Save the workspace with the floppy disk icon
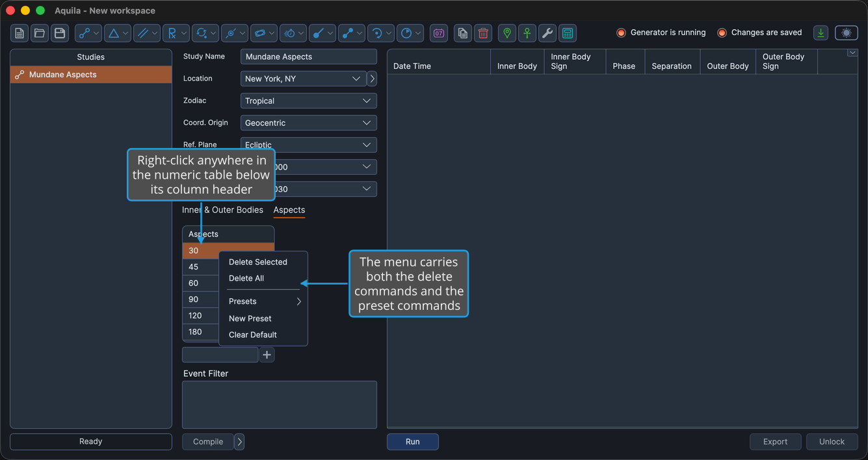Screen dimensions: 868x460 (60, 33)
